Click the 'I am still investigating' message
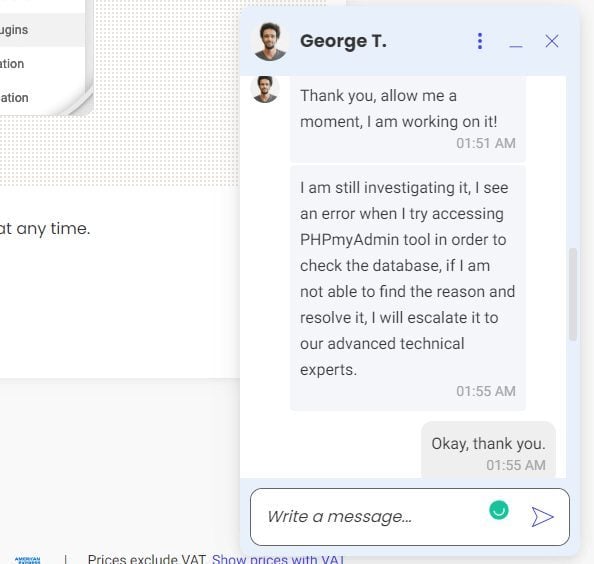The height and width of the screenshot is (564, 594). [x=408, y=288]
